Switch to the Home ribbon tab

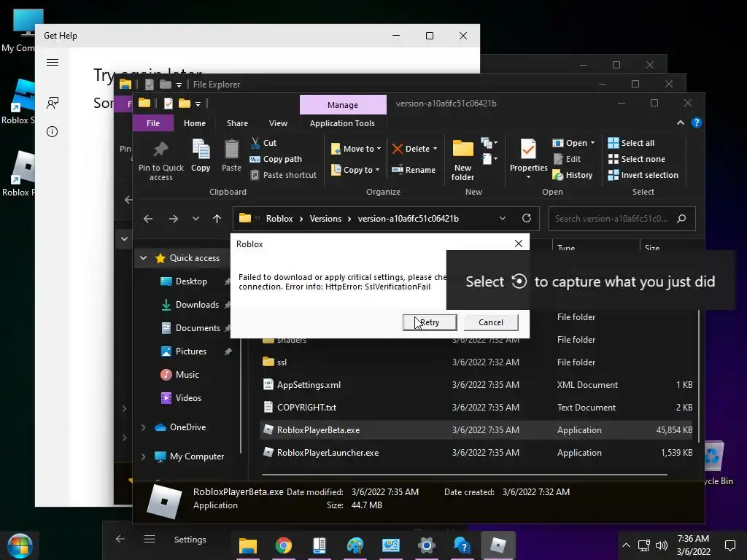point(195,123)
